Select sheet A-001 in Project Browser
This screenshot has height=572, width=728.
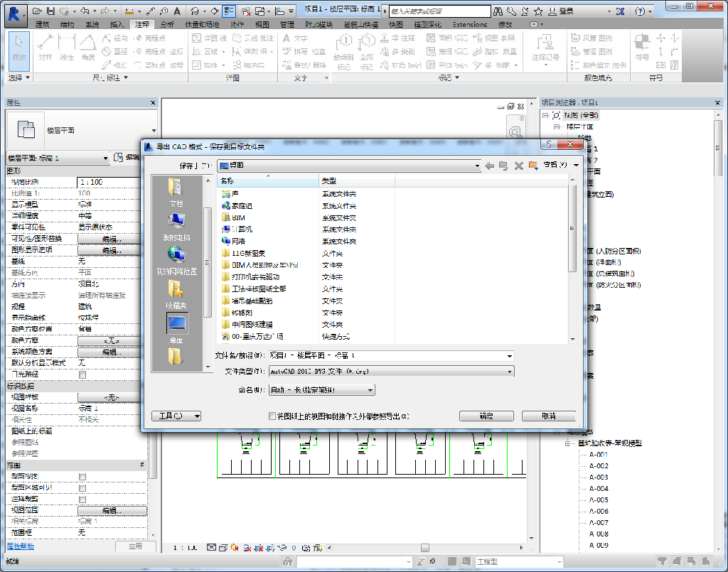point(599,455)
